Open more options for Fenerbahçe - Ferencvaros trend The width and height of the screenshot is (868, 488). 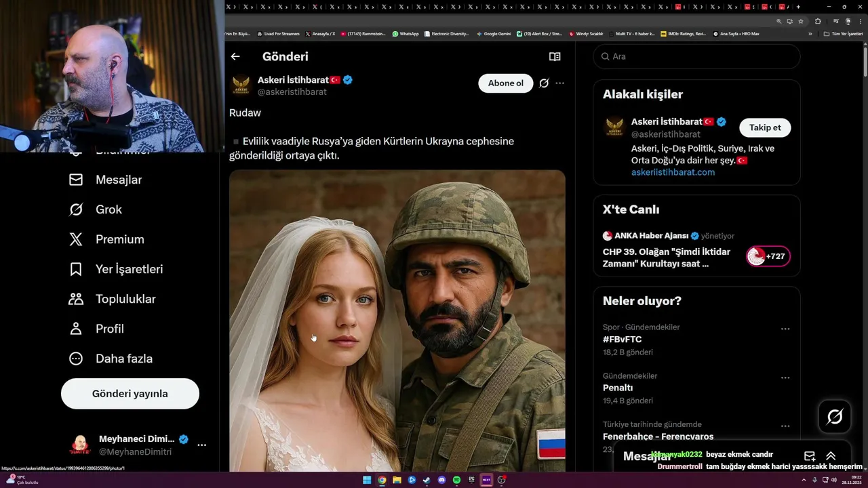tap(785, 426)
